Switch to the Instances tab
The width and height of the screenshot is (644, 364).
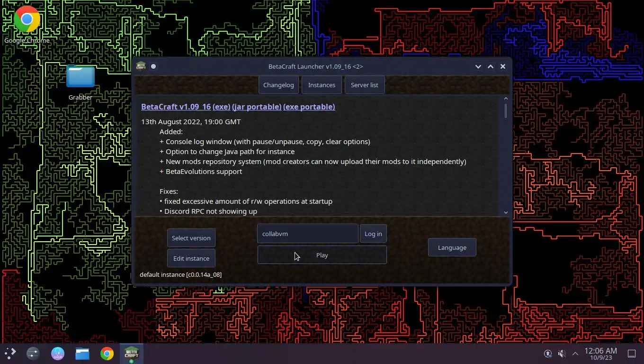tap(322, 85)
